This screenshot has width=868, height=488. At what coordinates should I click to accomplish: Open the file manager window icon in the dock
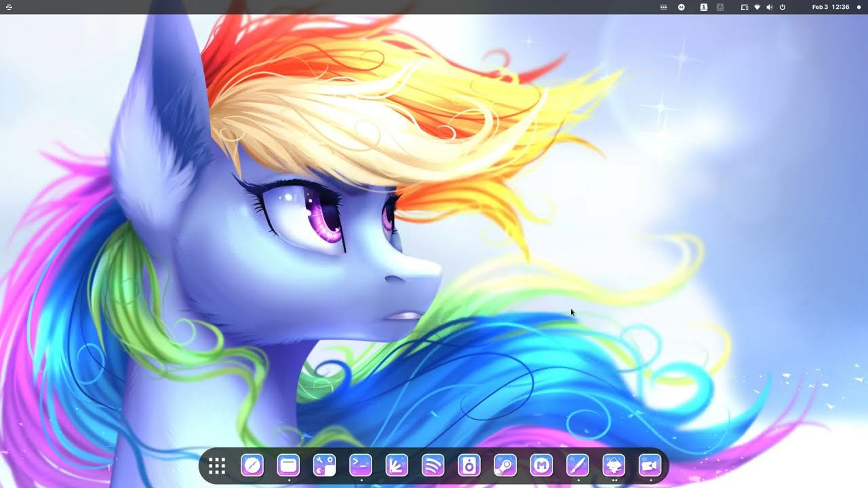[288, 466]
